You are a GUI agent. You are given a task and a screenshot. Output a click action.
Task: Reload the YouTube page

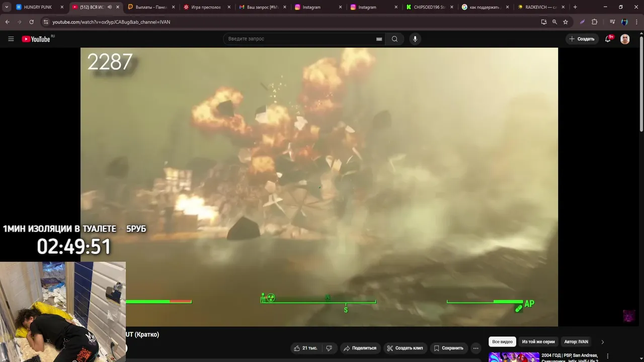click(31, 22)
